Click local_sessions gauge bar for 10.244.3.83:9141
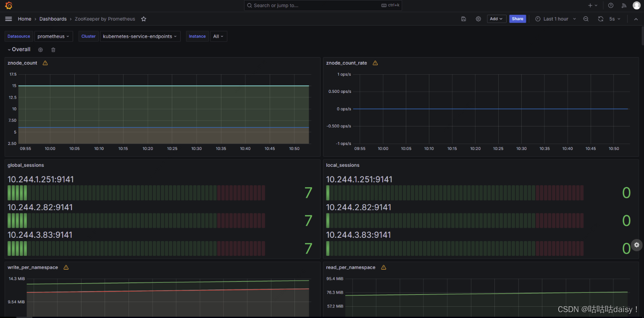 pyautogui.click(x=455, y=248)
